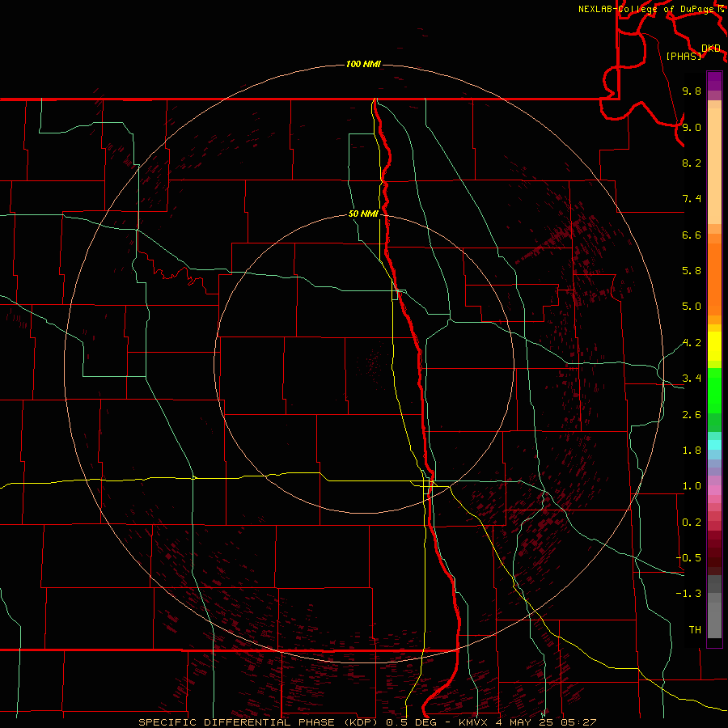The image size is (728, 728).
Task: Click the KMVX radar site identifier text
Action: pyautogui.click(x=474, y=722)
